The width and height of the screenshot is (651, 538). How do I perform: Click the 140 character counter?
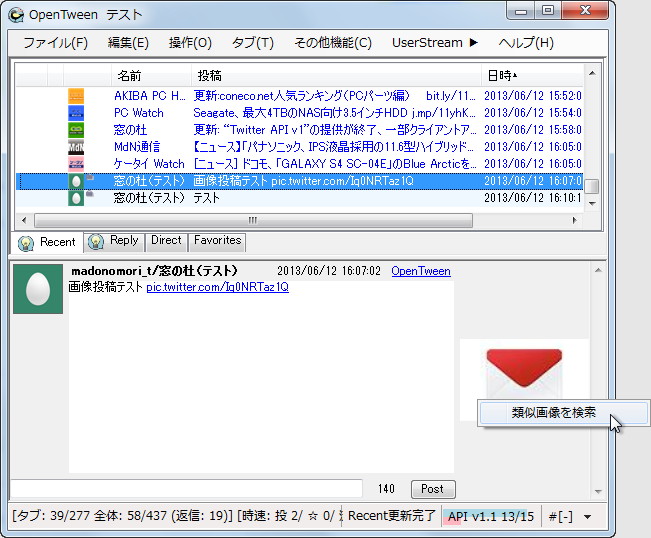tap(386, 489)
